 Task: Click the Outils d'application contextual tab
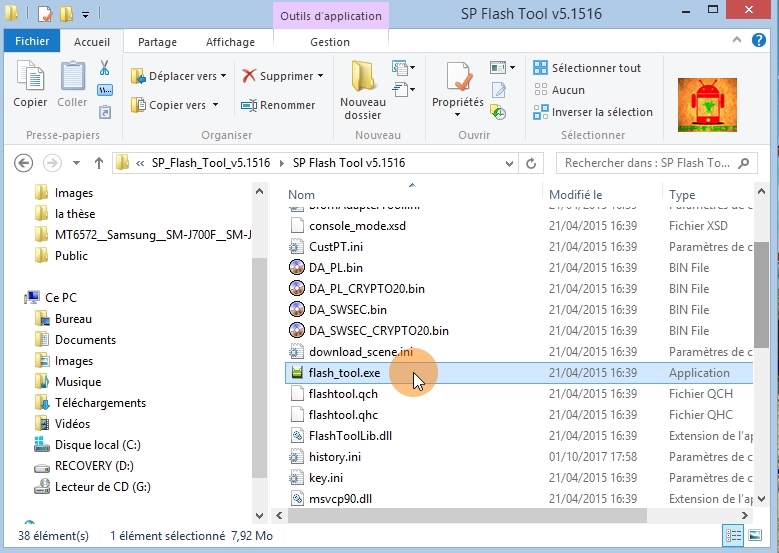[331, 16]
